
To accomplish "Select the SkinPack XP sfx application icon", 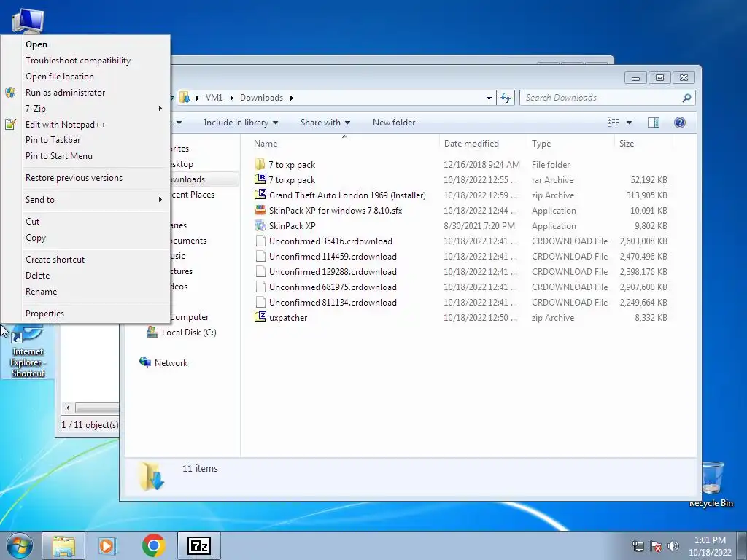I will (260, 211).
